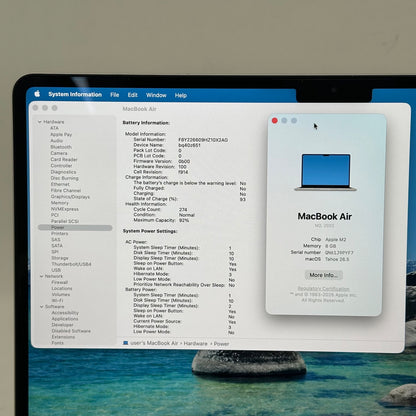Image resolution: width=416 pixels, height=416 pixels.
Task: Select Fonts under Software
Action: (58, 343)
